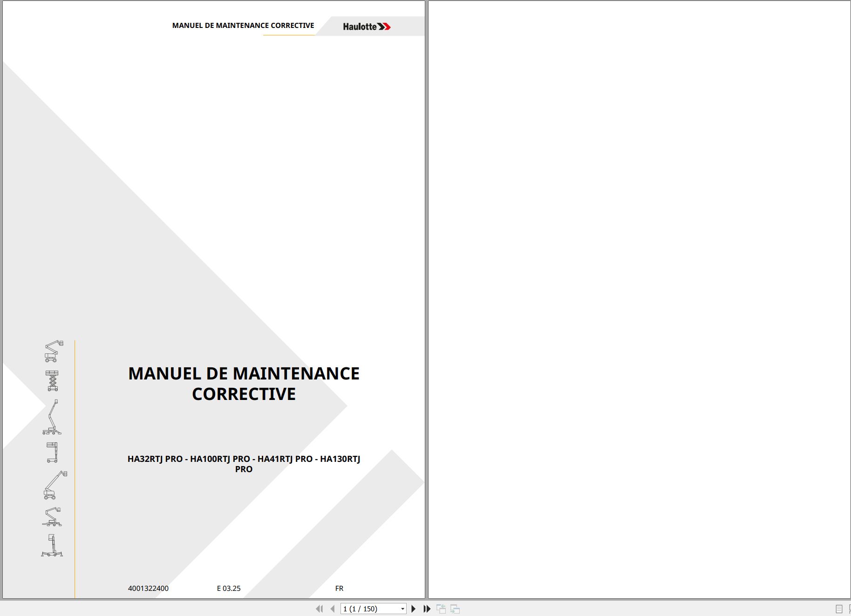The image size is (851, 616).
Task: Click the telescopic boom lift icon
Action: point(55,485)
